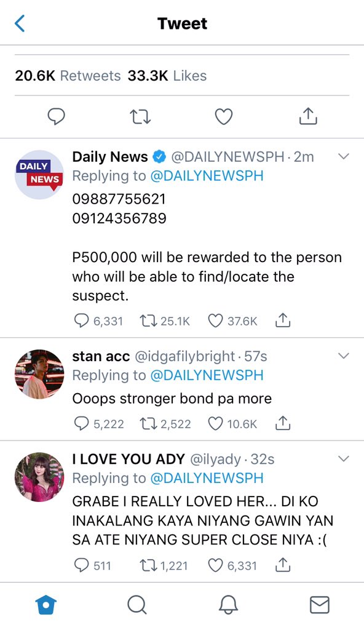
Task: Retweet the main tweet
Action: click(141, 117)
